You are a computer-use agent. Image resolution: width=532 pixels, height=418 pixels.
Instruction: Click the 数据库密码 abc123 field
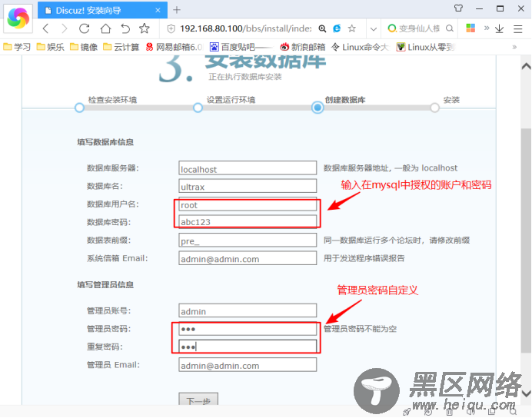[248, 221]
